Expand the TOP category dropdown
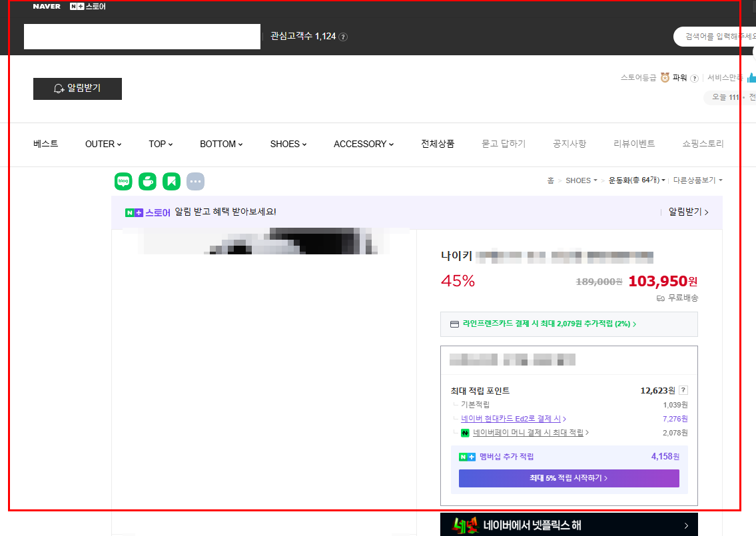Viewport: 756px width, 536px height. tap(161, 144)
